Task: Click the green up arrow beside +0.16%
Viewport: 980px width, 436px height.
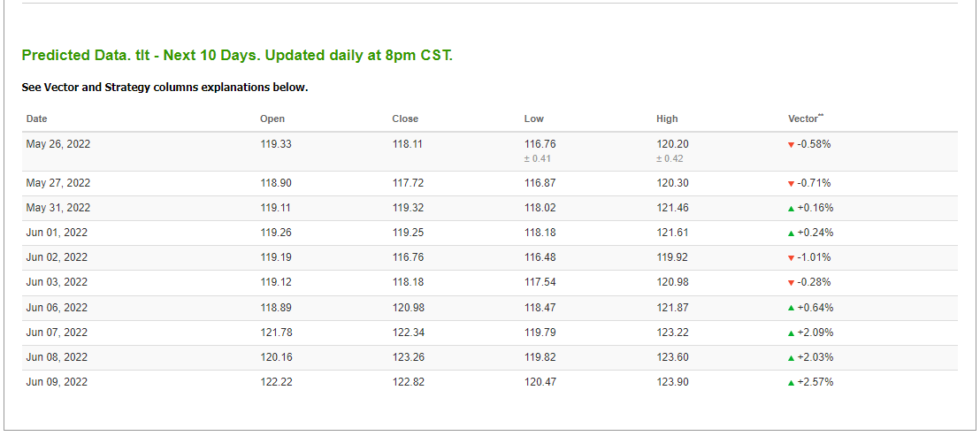Action: coord(791,209)
